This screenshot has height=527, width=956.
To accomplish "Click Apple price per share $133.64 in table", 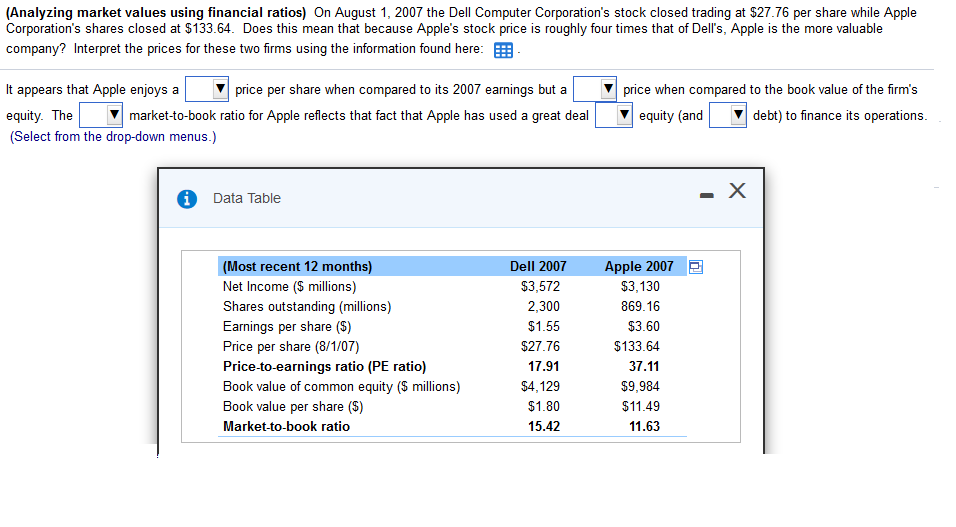I will click(x=637, y=346).
